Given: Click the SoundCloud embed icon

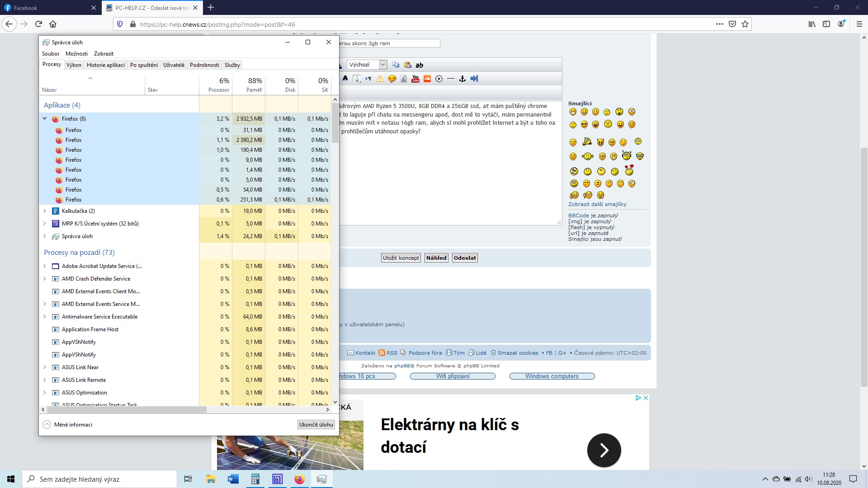Looking at the screenshot, I should [x=427, y=79].
